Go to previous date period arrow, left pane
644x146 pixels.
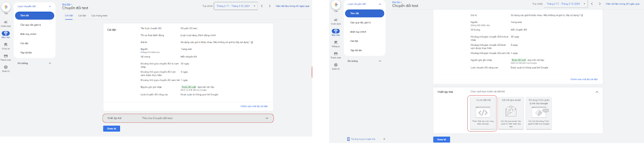262,6
